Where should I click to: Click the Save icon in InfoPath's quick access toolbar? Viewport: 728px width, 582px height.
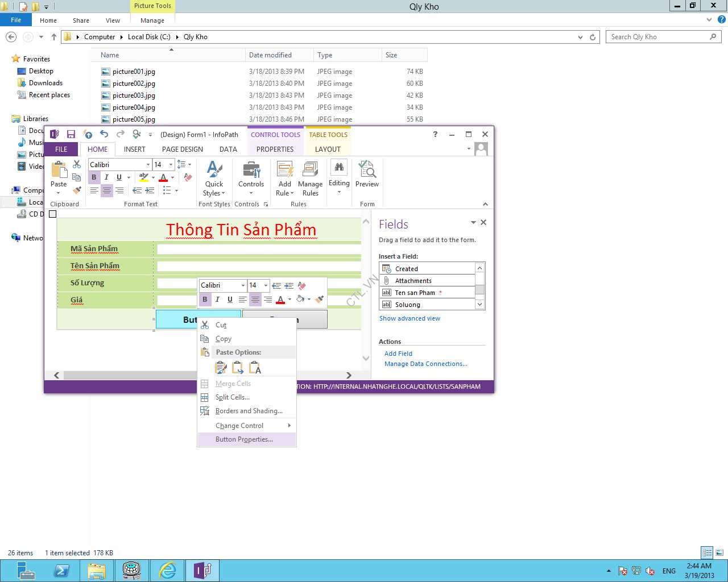(71, 135)
